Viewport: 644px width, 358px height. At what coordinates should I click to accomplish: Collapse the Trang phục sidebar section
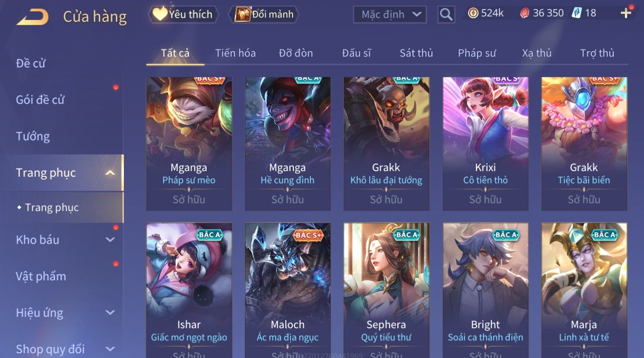click(110, 173)
